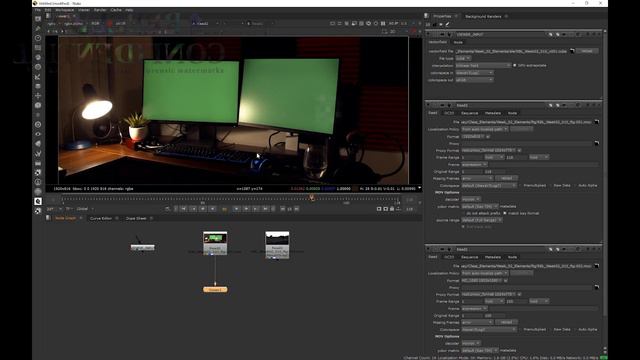640x360 pixels.
Task: Click the vectorfield file path field
Action: pyautogui.click(x=511, y=51)
